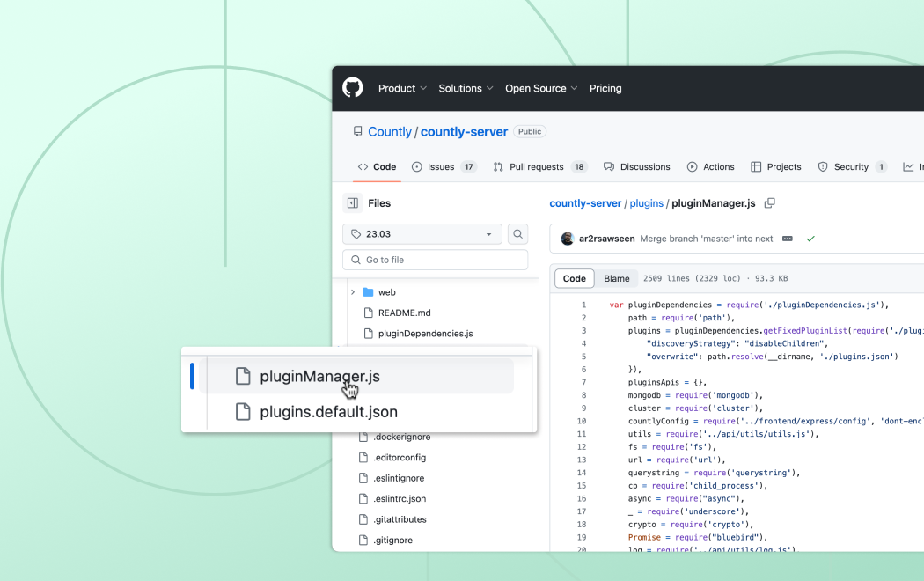Open the Pricing menu item
The height and width of the screenshot is (581, 924).
(x=605, y=88)
